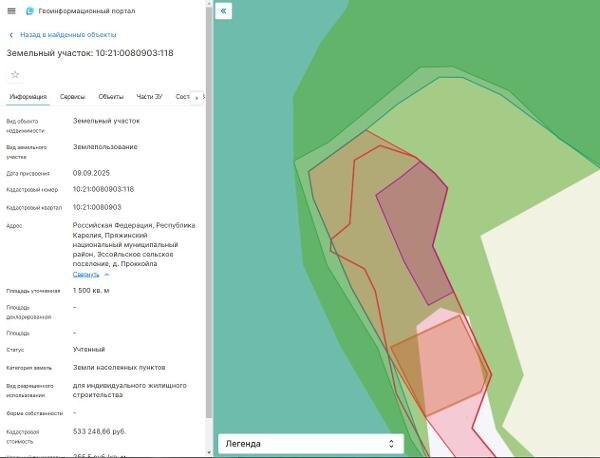Click the value Землепользование
600x458 pixels.
click(105, 147)
